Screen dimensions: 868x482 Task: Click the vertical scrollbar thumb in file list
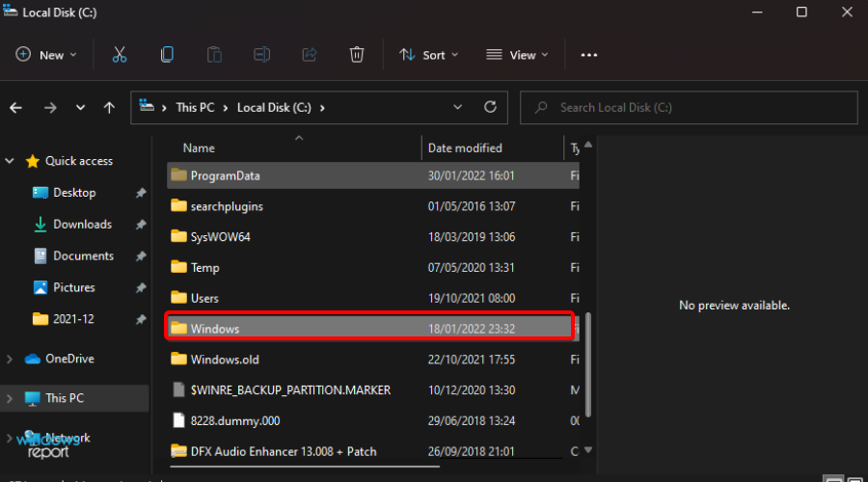pos(588,365)
